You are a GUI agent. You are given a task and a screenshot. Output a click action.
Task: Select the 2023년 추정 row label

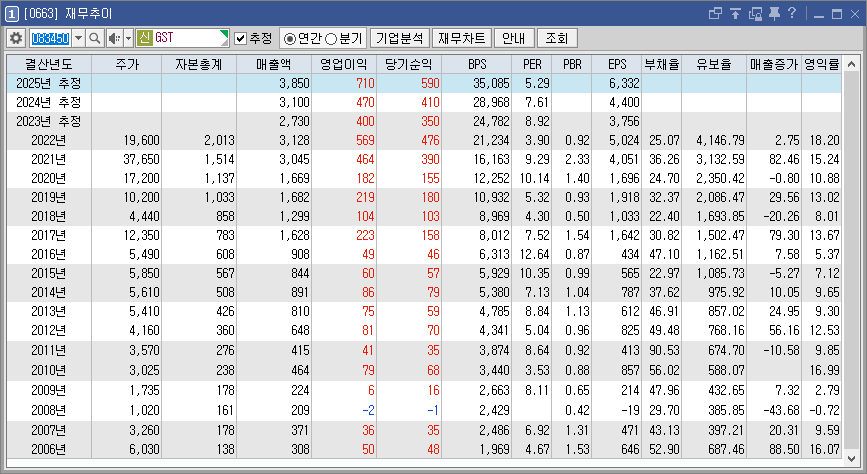(49, 121)
